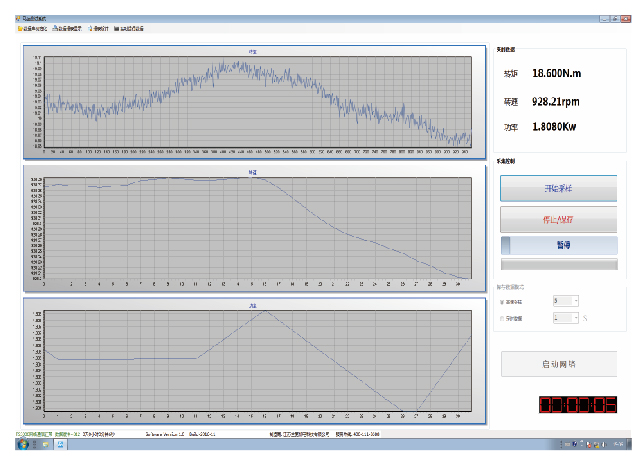Click the Software Version text in status bar
Viewport: 642px width, 470px height.
click(x=165, y=434)
